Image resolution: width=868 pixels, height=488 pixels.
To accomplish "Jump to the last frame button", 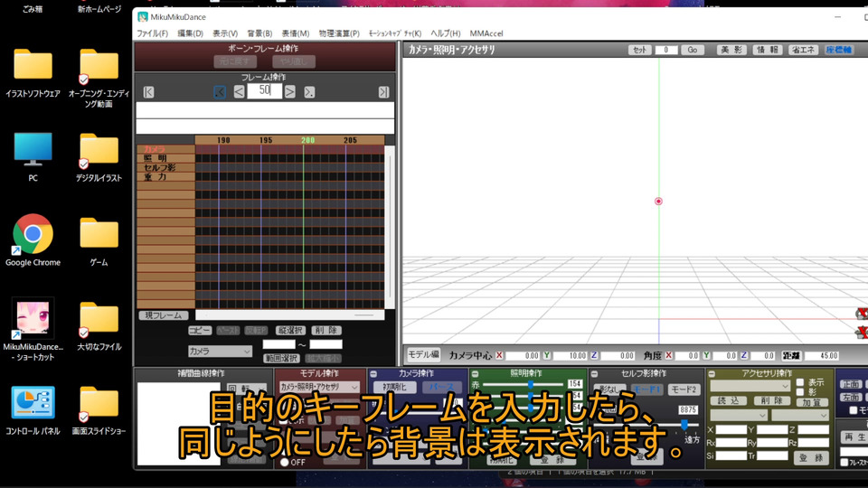I will 383,92.
